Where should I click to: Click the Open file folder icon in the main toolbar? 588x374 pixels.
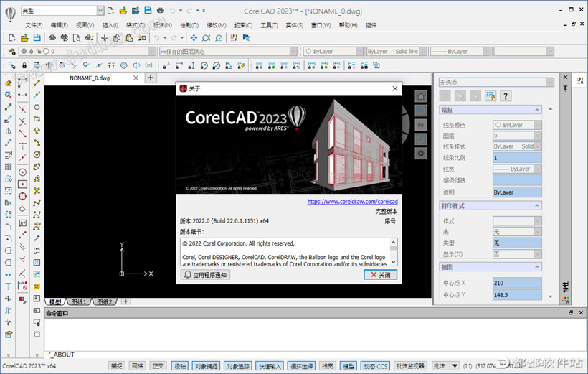click(x=24, y=38)
